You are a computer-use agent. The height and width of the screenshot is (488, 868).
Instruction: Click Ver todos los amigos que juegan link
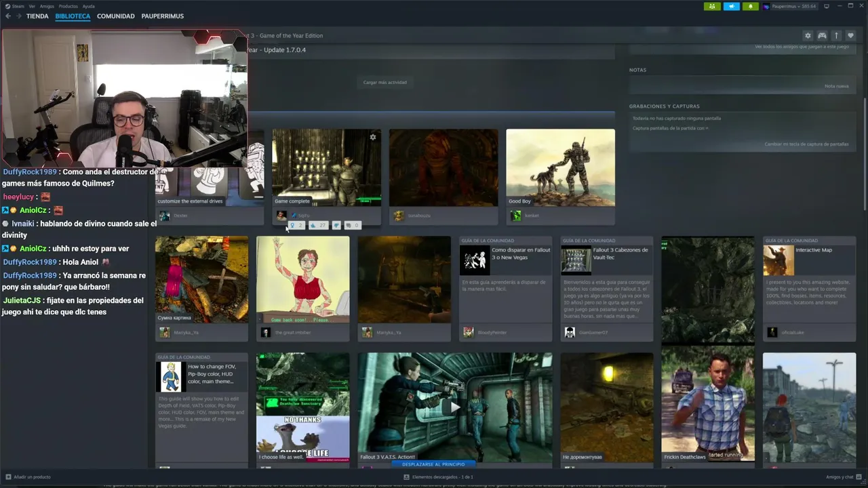tap(802, 47)
